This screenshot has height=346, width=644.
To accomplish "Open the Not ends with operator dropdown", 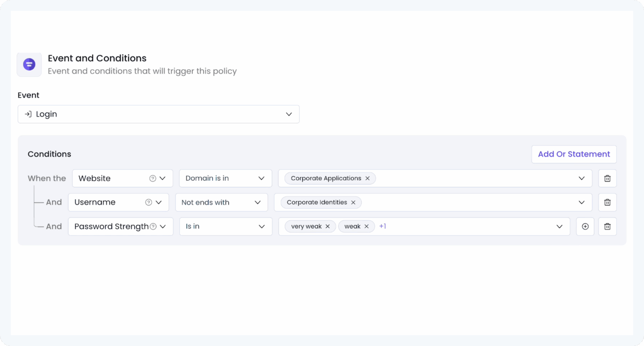I will pyautogui.click(x=221, y=202).
